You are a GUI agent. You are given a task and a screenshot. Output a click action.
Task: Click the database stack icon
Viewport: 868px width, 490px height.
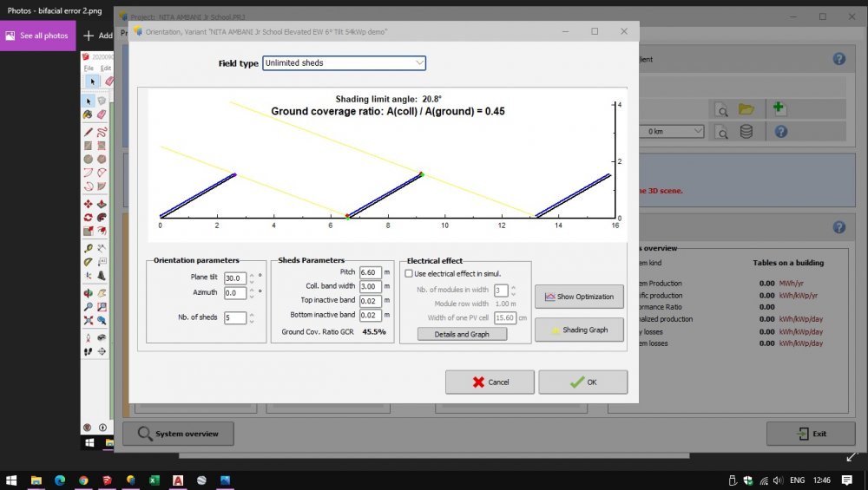[x=746, y=132]
